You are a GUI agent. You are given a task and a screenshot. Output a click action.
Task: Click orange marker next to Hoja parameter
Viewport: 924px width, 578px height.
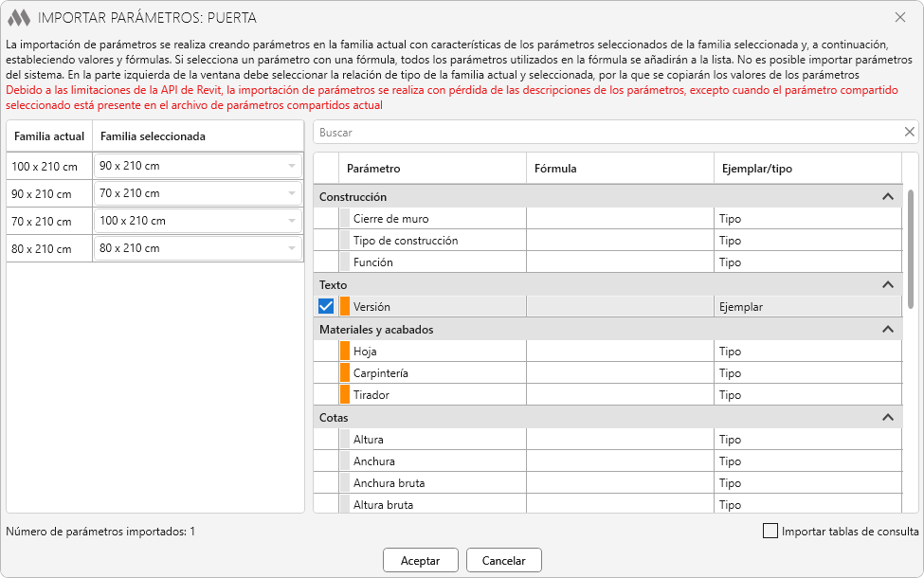tap(345, 352)
